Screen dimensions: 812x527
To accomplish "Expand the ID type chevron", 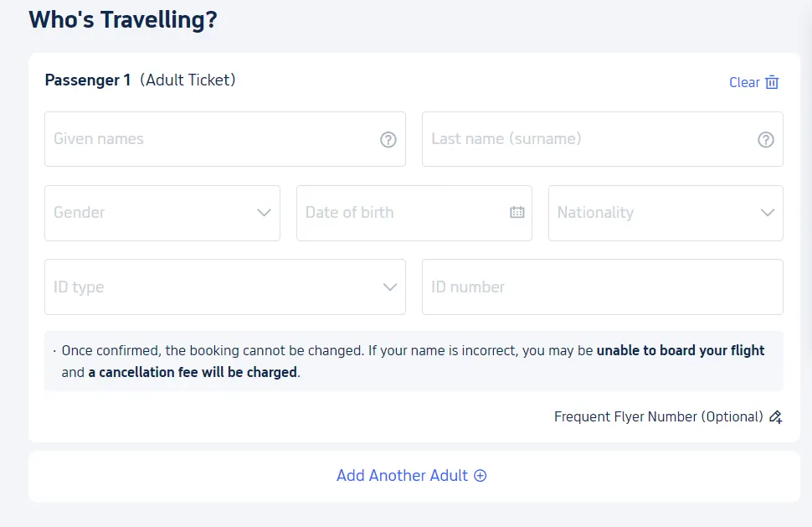I will click(390, 287).
